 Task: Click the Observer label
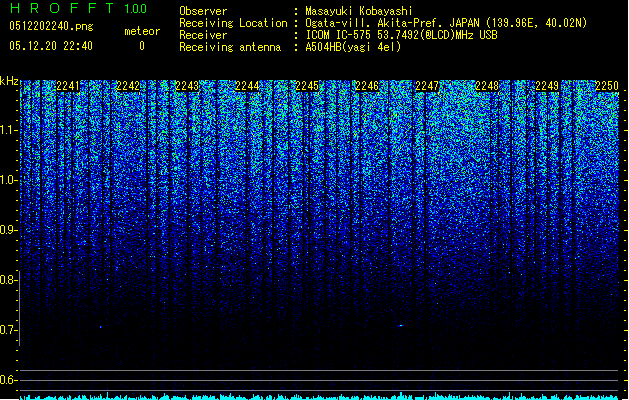(203, 11)
